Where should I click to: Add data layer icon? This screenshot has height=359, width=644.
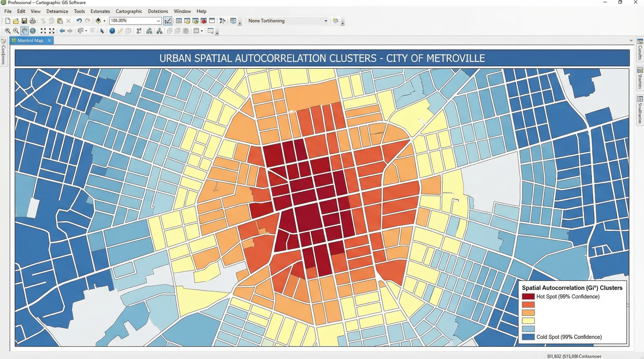[98, 21]
